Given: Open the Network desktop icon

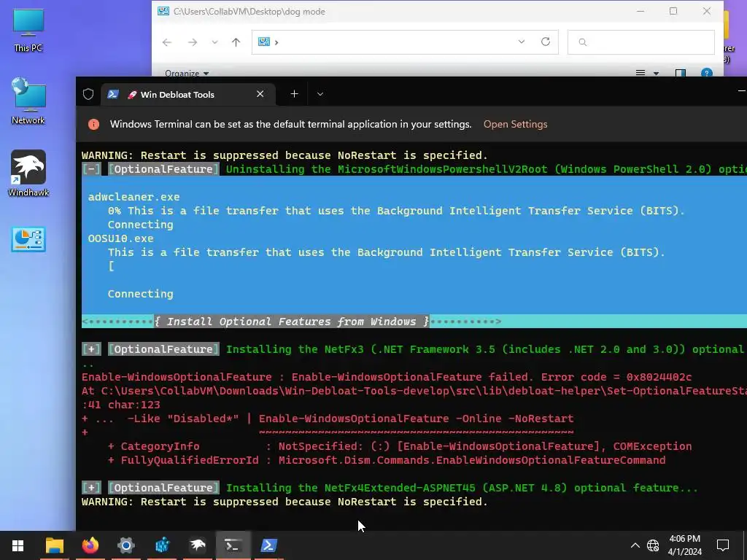Looking at the screenshot, I should tap(28, 101).
